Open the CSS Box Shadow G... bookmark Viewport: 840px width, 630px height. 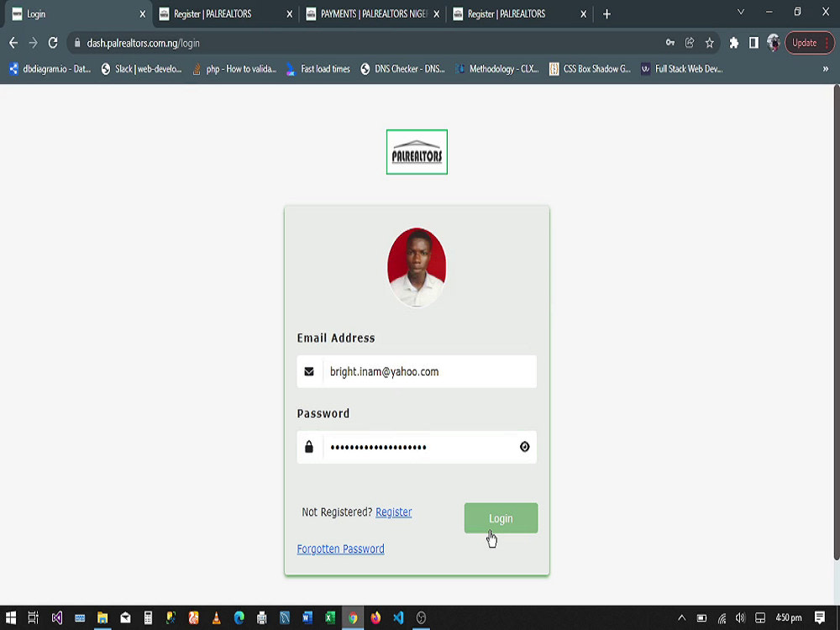coord(590,69)
